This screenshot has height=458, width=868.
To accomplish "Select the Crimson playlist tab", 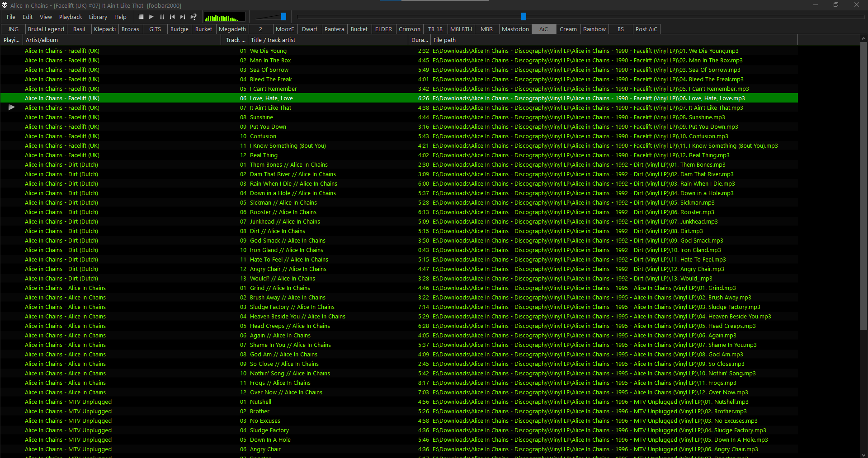I will pyautogui.click(x=410, y=29).
